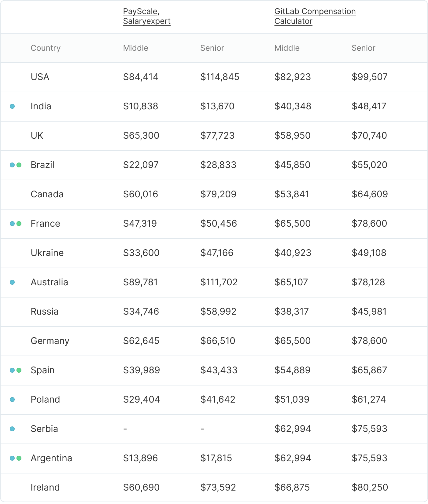The image size is (428, 504).
Task: Click the green dot beside Argentina
Action: 19,458
